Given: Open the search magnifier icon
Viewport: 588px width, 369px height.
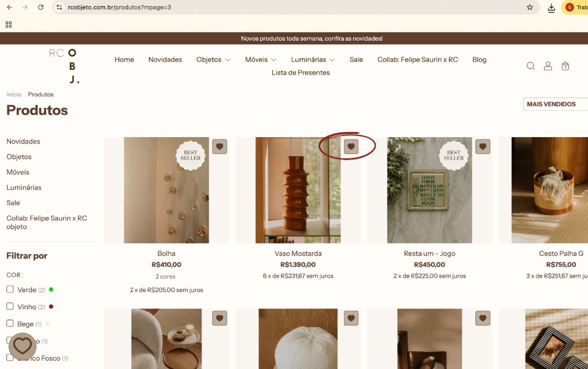Looking at the screenshot, I should [530, 66].
